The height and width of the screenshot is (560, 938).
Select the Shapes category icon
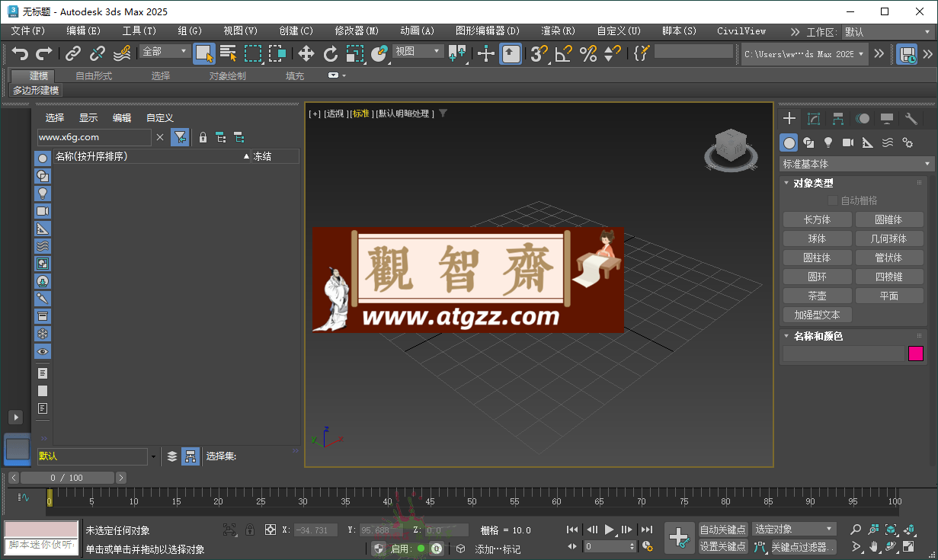(x=808, y=142)
